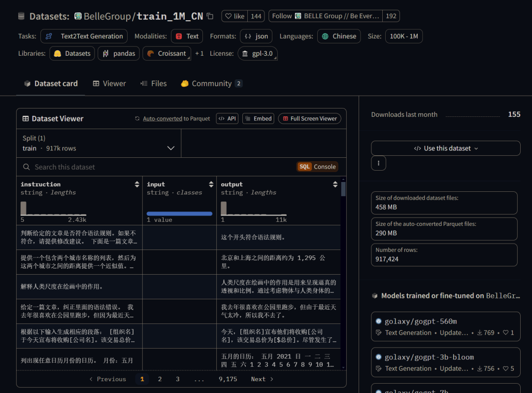This screenshot has width=532, height=393.
Task: Open the golaxy/gogpt-560m model card
Action: [x=445, y=326]
